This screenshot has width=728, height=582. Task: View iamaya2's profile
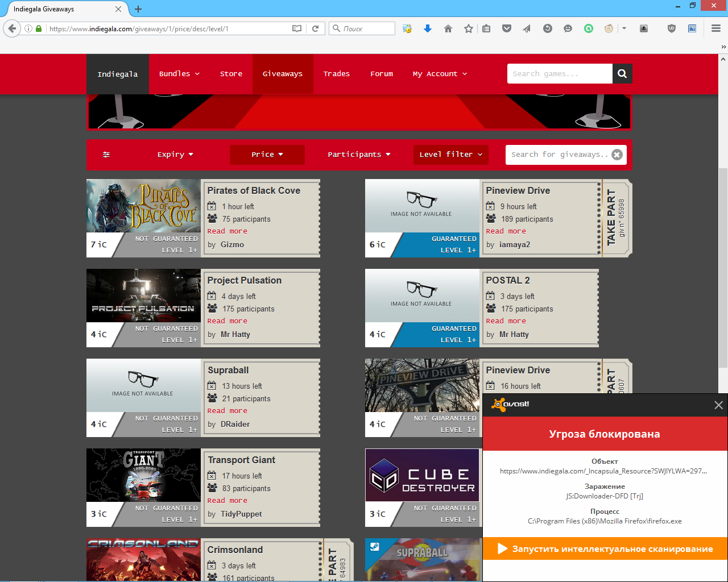(x=515, y=244)
